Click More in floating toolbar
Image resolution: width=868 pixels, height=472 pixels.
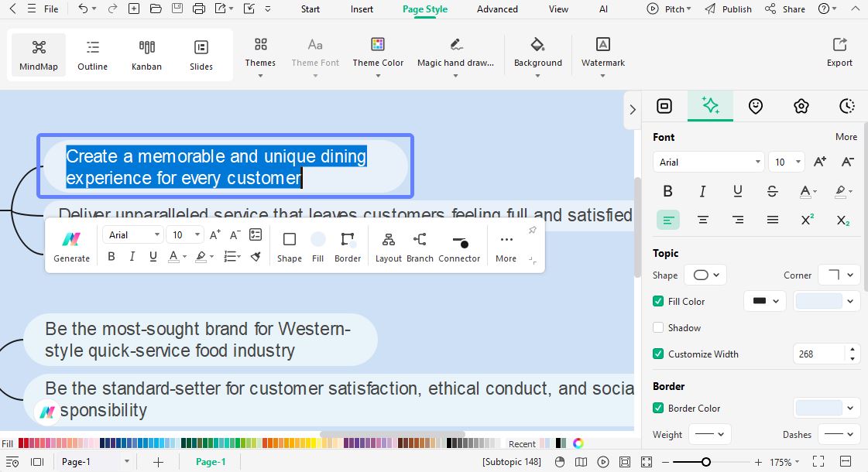[506, 246]
